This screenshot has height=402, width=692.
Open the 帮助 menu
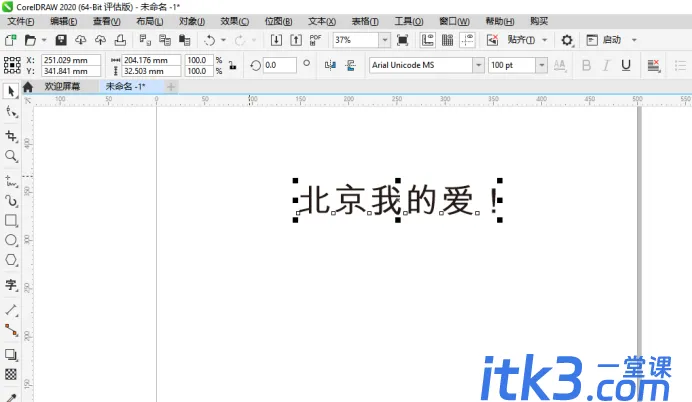500,21
